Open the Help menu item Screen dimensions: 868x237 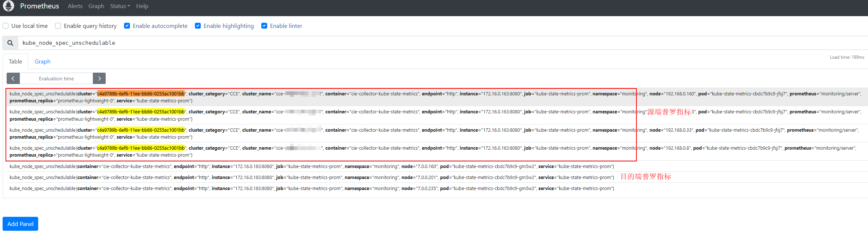coord(142,6)
